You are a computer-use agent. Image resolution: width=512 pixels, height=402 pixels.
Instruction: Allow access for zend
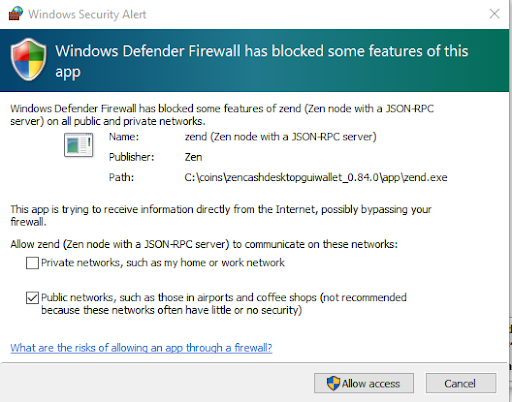(364, 383)
